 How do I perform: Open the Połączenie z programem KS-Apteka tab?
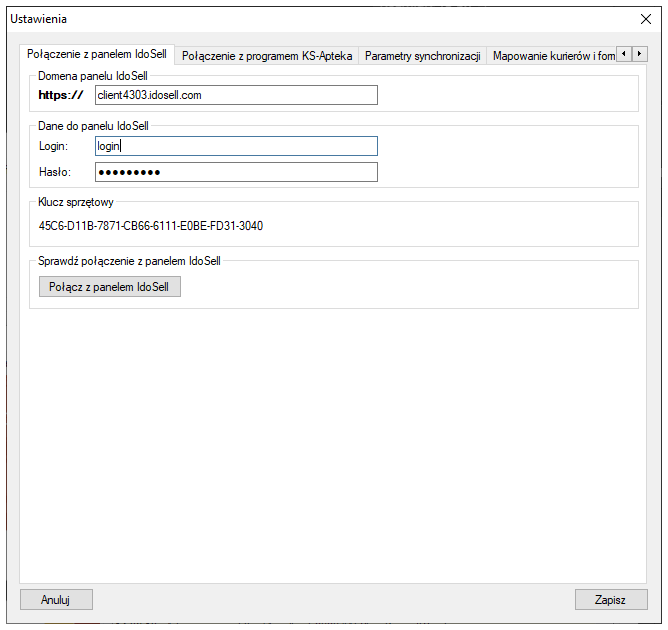(266, 56)
